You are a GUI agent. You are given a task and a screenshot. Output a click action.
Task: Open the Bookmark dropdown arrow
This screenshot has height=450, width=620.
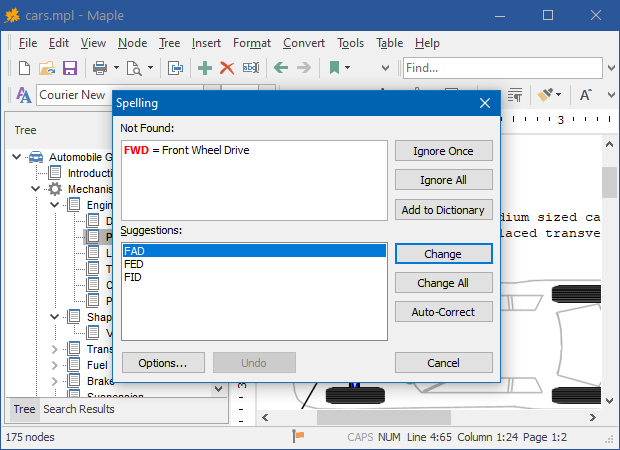(347, 68)
